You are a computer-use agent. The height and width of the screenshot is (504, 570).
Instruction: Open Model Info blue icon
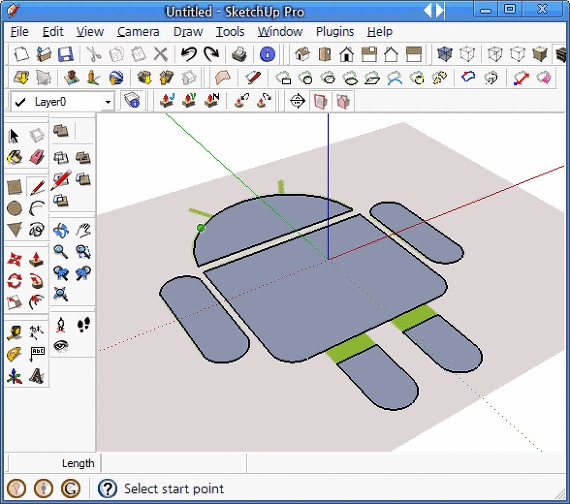click(267, 54)
